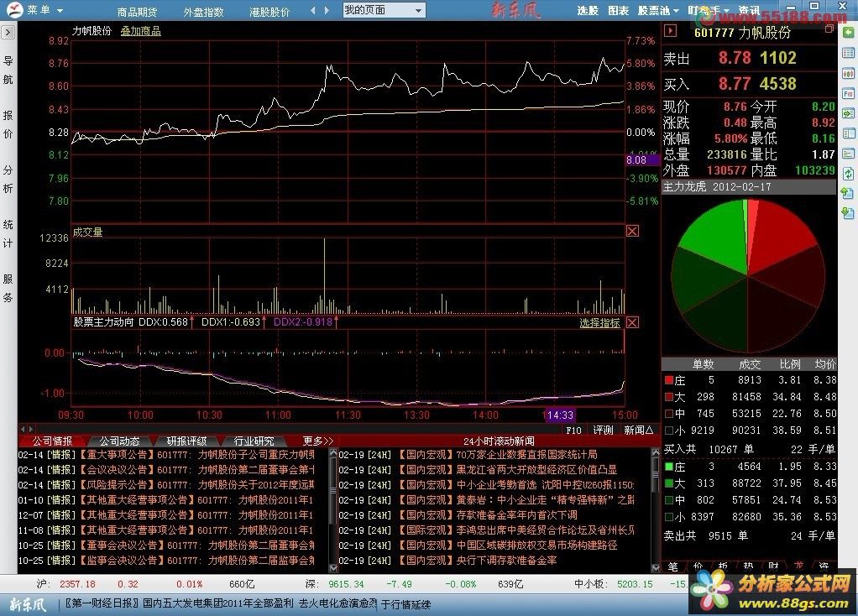Open the 我的页面 combo box
Image resolution: width=858 pixels, height=616 pixels.
pos(385,10)
